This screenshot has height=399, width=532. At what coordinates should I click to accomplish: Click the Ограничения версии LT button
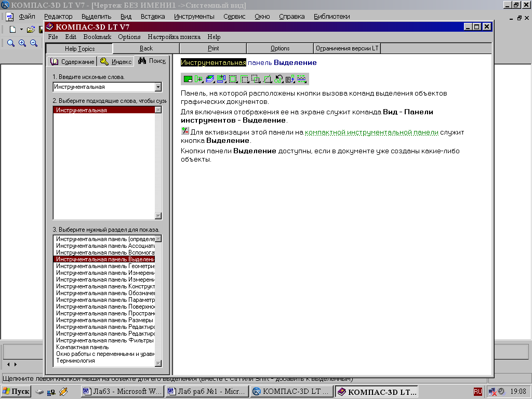click(347, 48)
